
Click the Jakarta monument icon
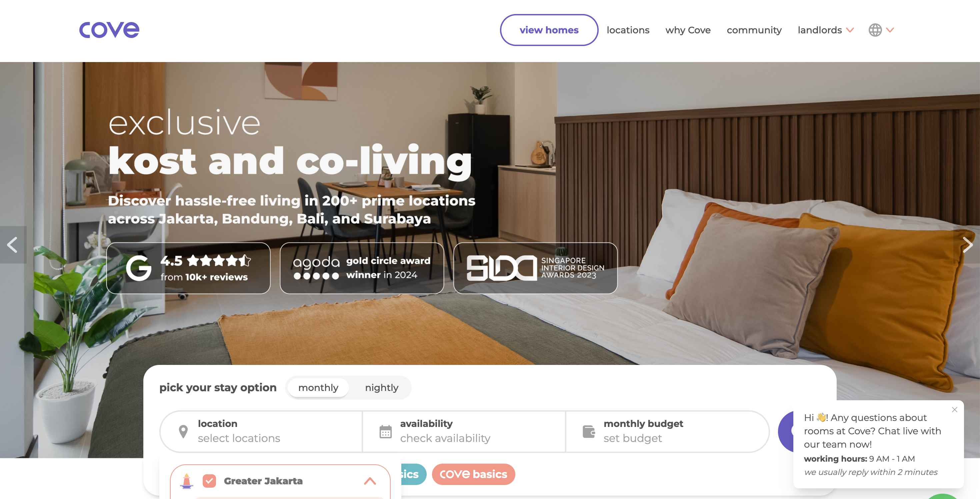186,481
